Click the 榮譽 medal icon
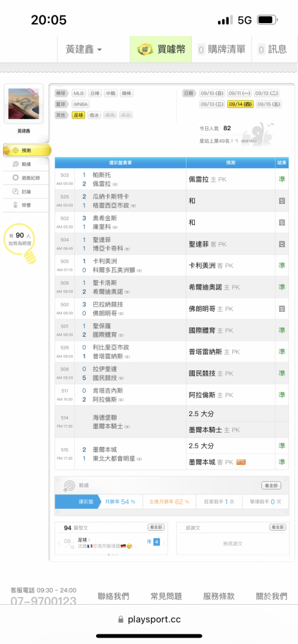Image resolution: width=298 pixels, height=644 pixels. 15,205
